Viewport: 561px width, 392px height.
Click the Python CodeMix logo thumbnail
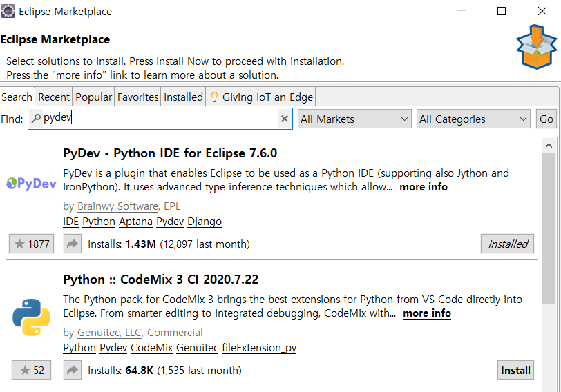(x=32, y=317)
